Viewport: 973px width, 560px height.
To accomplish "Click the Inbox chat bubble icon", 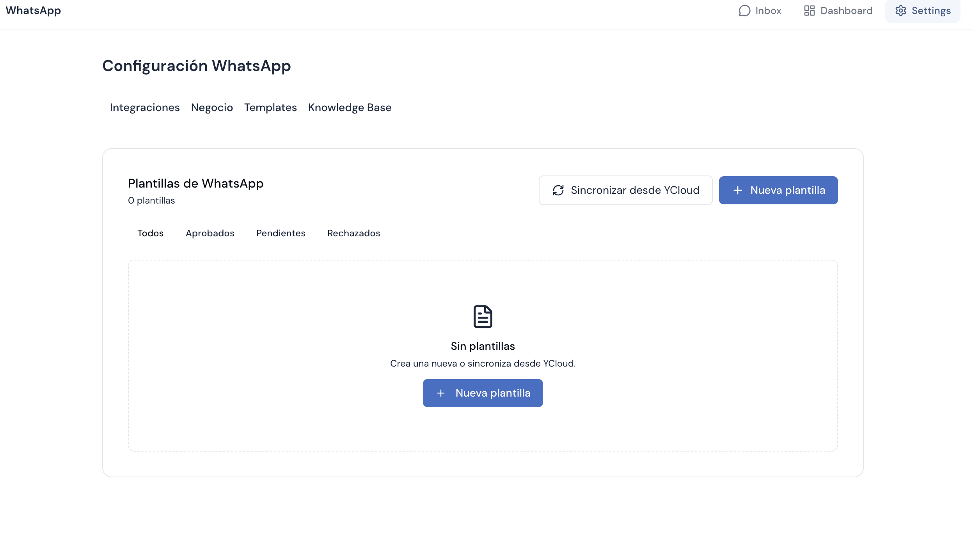I will point(744,11).
